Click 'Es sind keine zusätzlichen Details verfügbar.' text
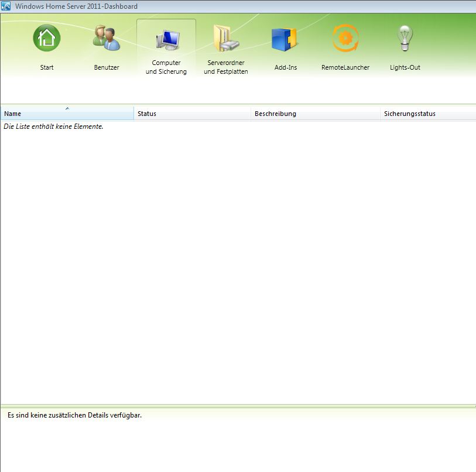 point(75,415)
